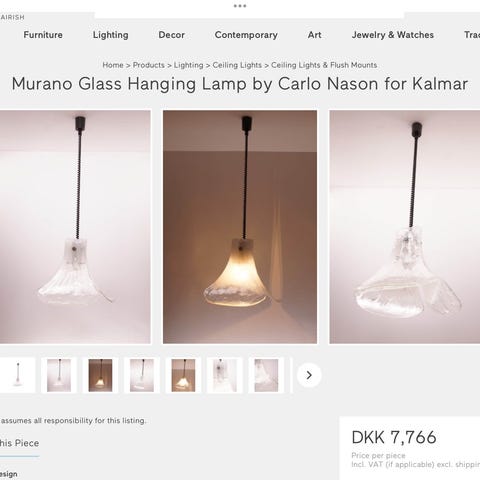Open the Lighting menu
This screenshot has height=480, width=480.
click(110, 35)
